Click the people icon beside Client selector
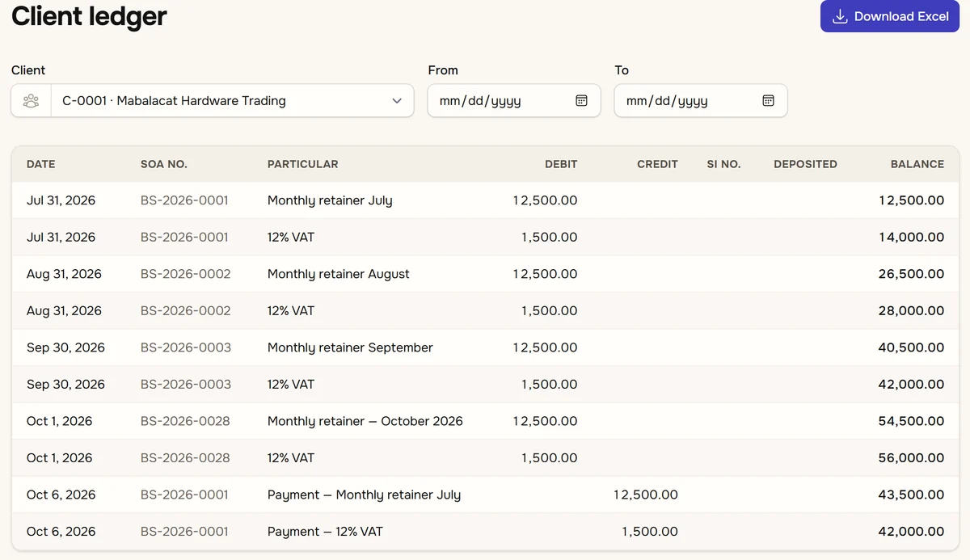970x560 pixels. [x=31, y=101]
